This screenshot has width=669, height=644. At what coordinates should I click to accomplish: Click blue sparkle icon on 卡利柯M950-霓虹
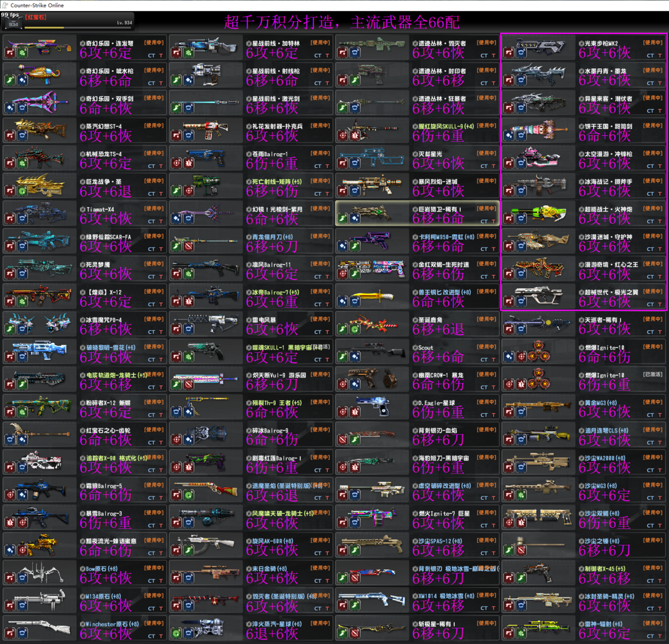coord(343,246)
